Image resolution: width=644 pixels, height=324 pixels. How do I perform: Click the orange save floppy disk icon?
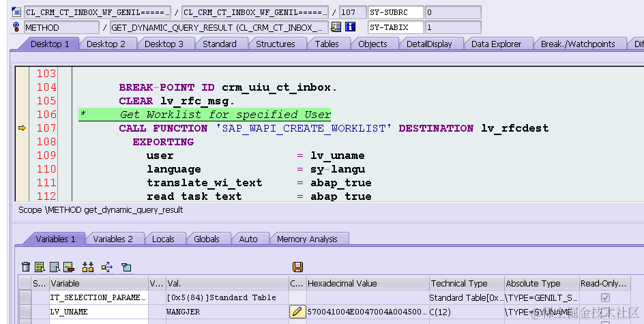pos(297,267)
